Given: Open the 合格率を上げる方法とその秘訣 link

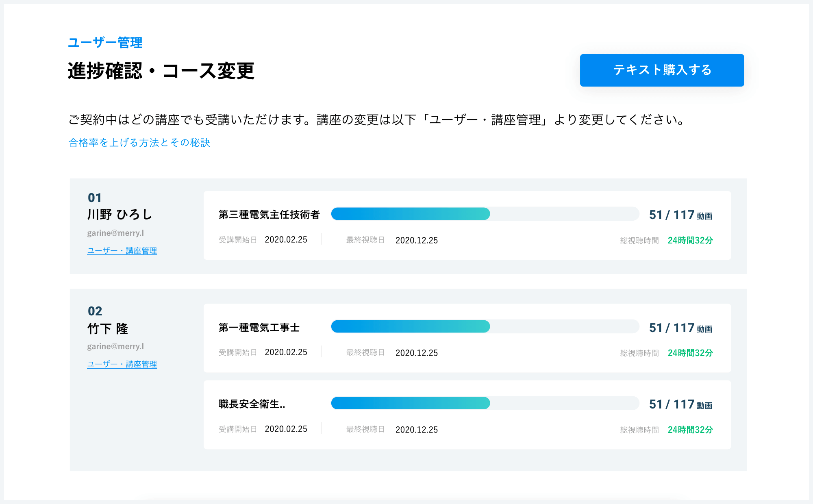Looking at the screenshot, I should [139, 143].
